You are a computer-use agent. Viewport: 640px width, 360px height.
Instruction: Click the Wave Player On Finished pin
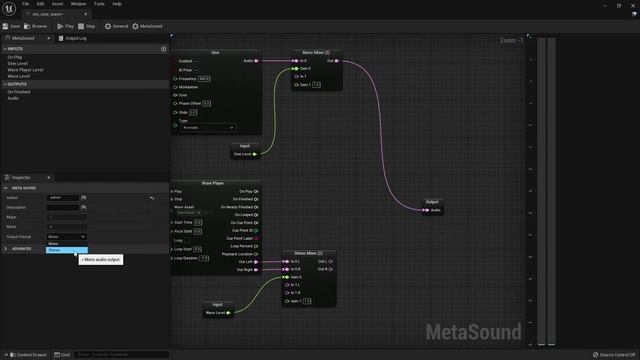click(x=256, y=199)
